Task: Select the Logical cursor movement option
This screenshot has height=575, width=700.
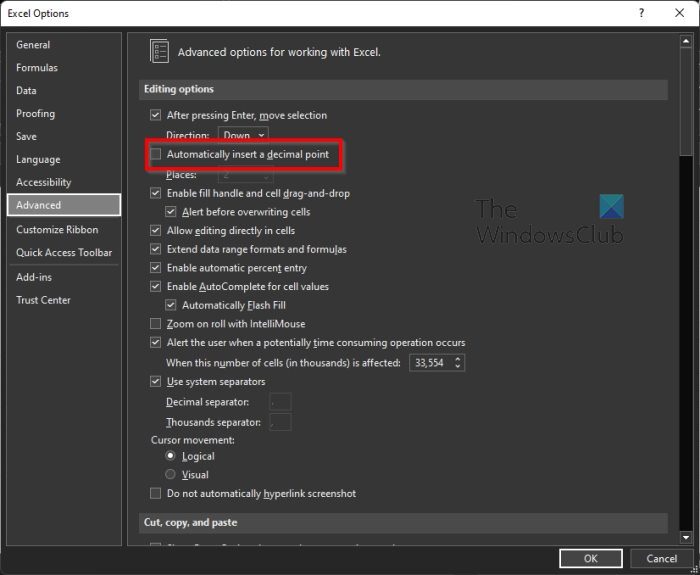Action: [170, 456]
